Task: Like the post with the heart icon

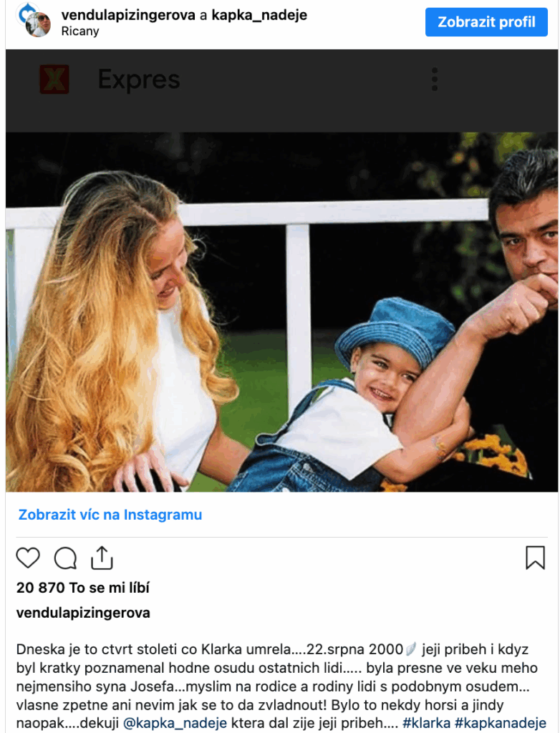Action: pyautogui.click(x=28, y=557)
